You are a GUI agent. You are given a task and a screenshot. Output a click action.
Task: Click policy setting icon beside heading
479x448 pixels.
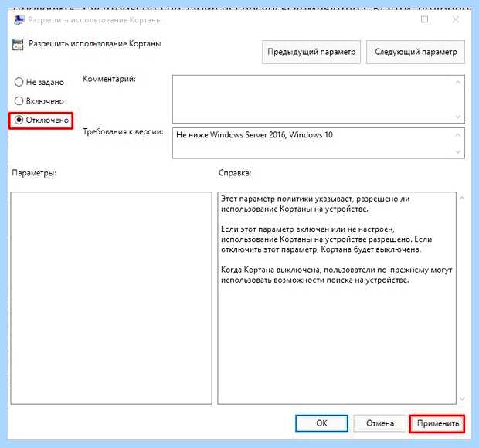pyautogui.click(x=18, y=45)
